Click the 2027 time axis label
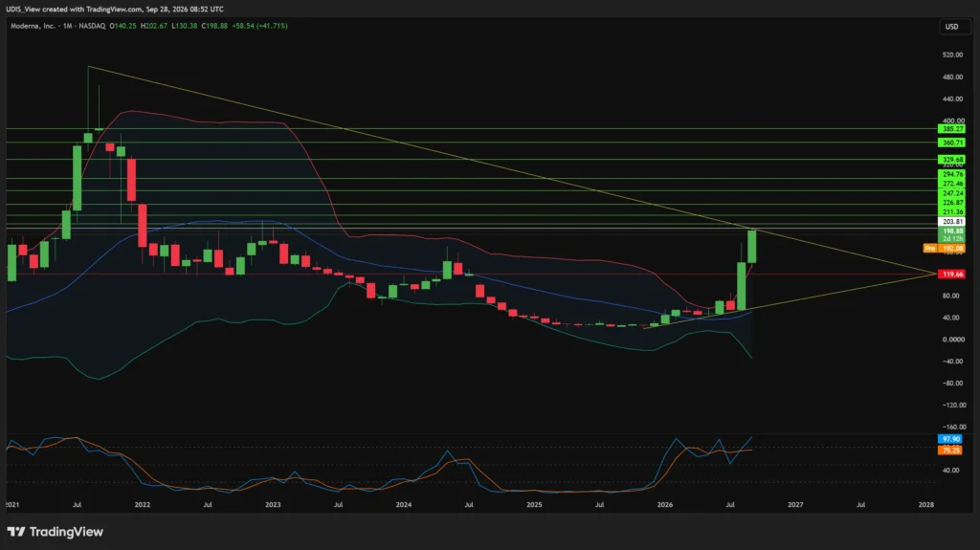The image size is (980, 550). coord(795,504)
